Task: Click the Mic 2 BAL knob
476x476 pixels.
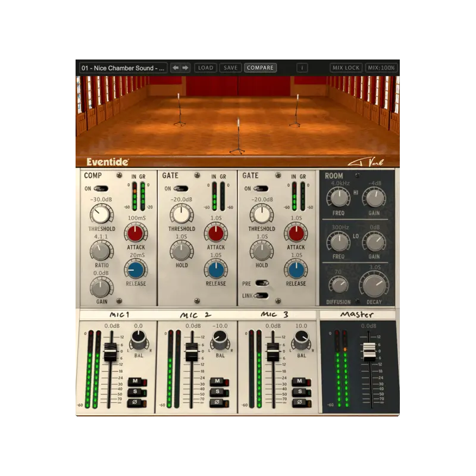Action: pyautogui.click(x=220, y=340)
